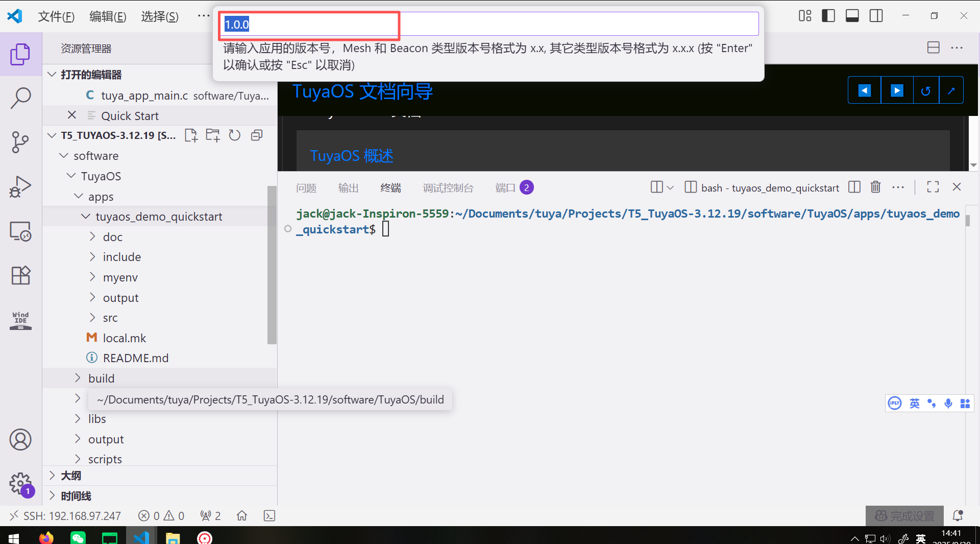Collapse all folders in explorer
Screen dimensions: 980x544
tap(257, 135)
